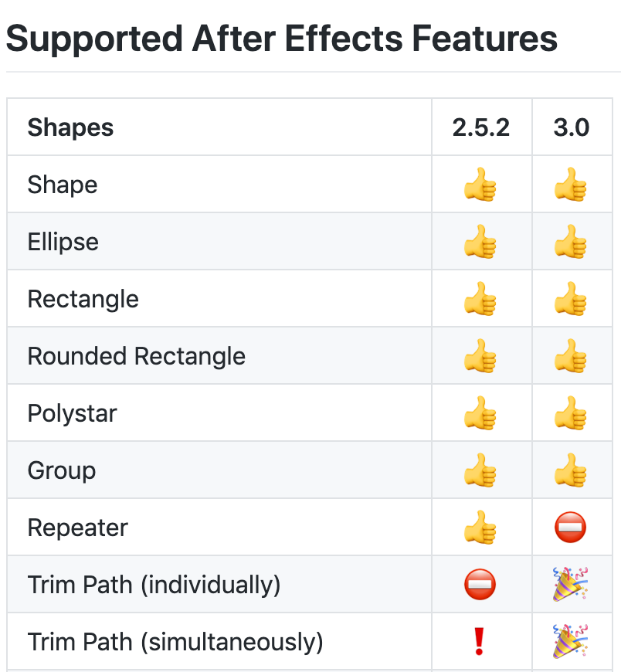Click the Repeater thumbs-up under 2.5.2
Image resolution: width=621 pixels, height=672 pixels.
coord(480,528)
